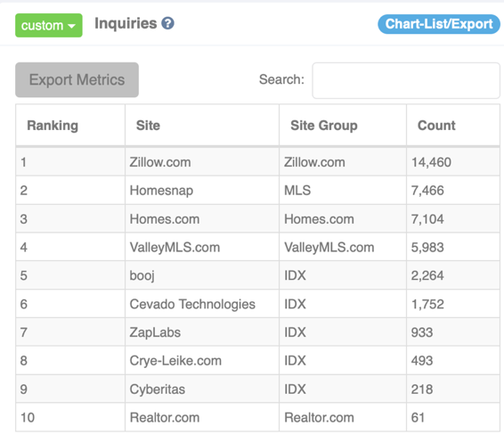Click the count 7,466

click(x=427, y=191)
